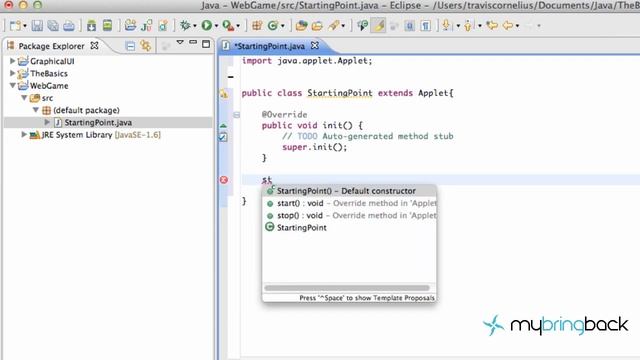Click the New Java Class icon
640x360 pixels.
click(x=273, y=25)
